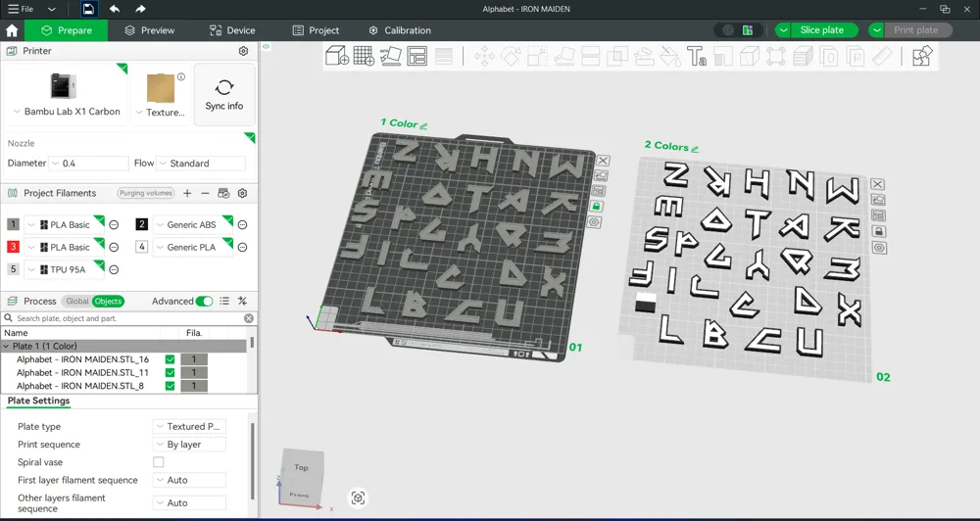Select the Move tool in toolbar
The width and height of the screenshot is (980, 521).
(x=484, y=56)
